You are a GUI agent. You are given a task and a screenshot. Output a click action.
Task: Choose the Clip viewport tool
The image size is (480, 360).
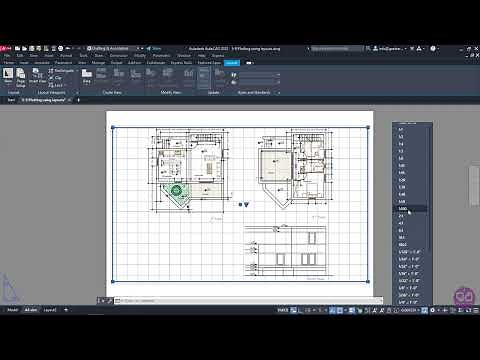pyautogui.click(x=55, y=78)
